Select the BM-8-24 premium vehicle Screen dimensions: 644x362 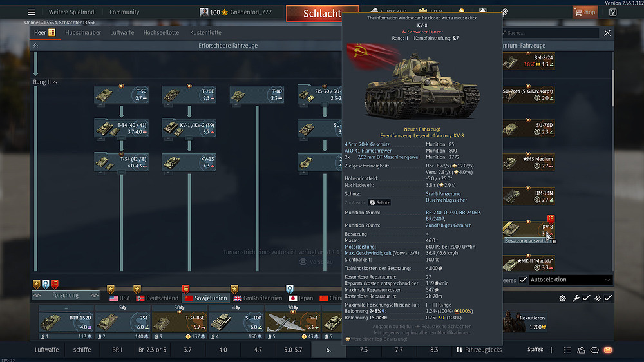tap(529, 61)
